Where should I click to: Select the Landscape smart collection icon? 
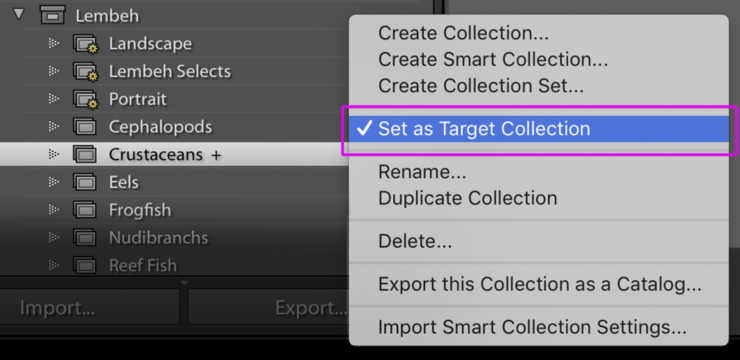(x=85, y=44)
